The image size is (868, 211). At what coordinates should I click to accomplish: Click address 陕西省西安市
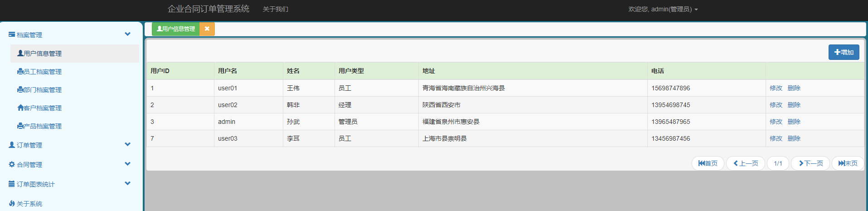(441, 105)
